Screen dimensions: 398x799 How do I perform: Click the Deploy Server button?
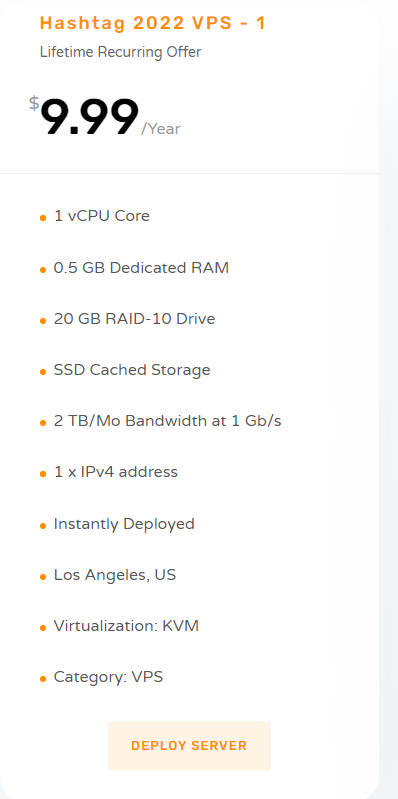point(189,745)
